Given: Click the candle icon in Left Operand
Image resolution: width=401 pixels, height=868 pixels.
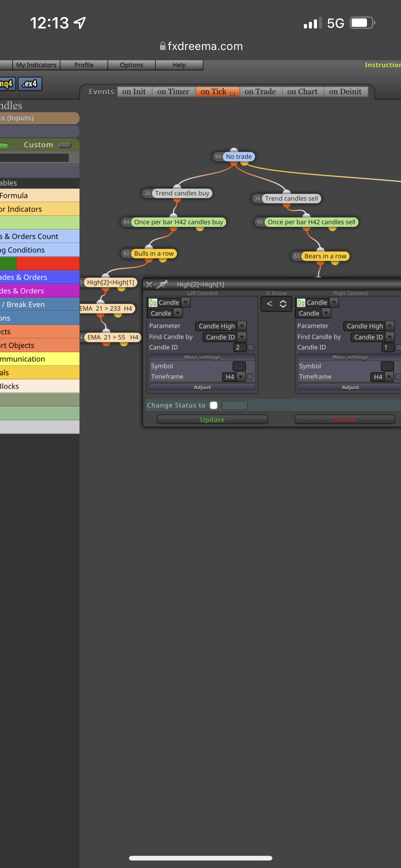Looking at the screenshot, I should click(x=153, y=302).
